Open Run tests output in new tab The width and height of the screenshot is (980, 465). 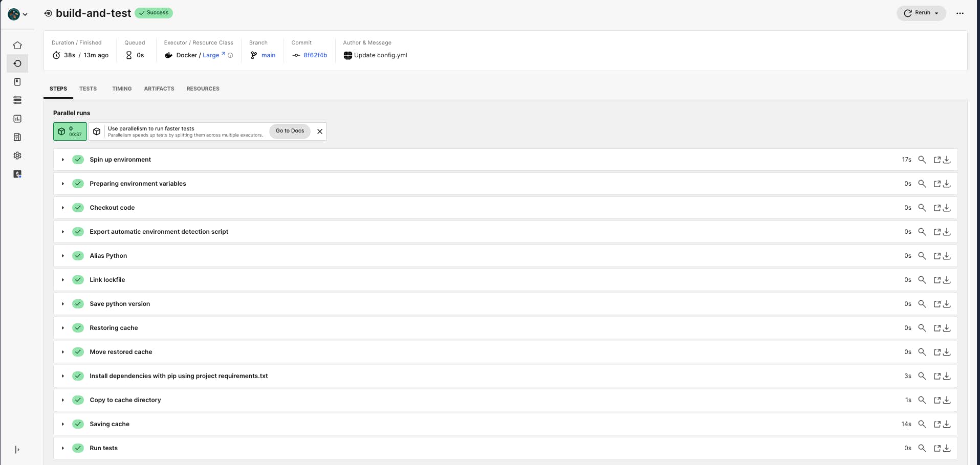click(937, 448)
